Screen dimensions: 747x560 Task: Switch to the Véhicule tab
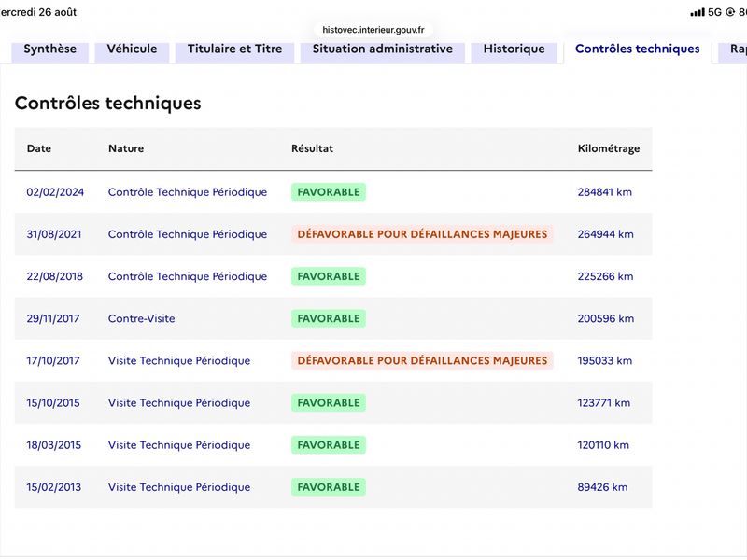(132, 49)
